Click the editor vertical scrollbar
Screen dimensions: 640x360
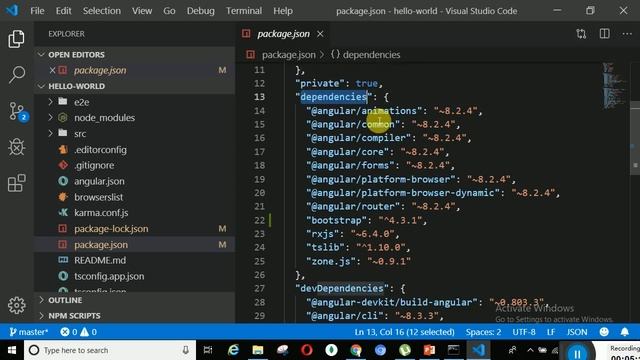tap(635, 138)
